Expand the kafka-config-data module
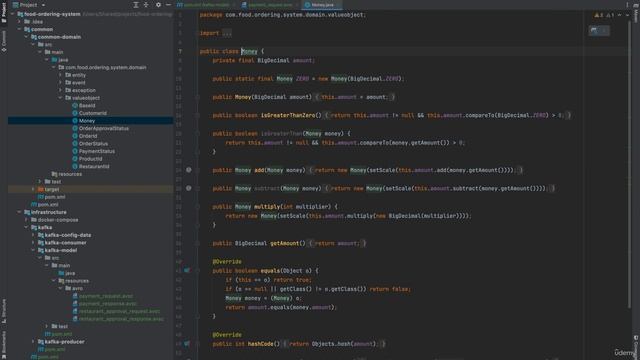 (33, 235)
